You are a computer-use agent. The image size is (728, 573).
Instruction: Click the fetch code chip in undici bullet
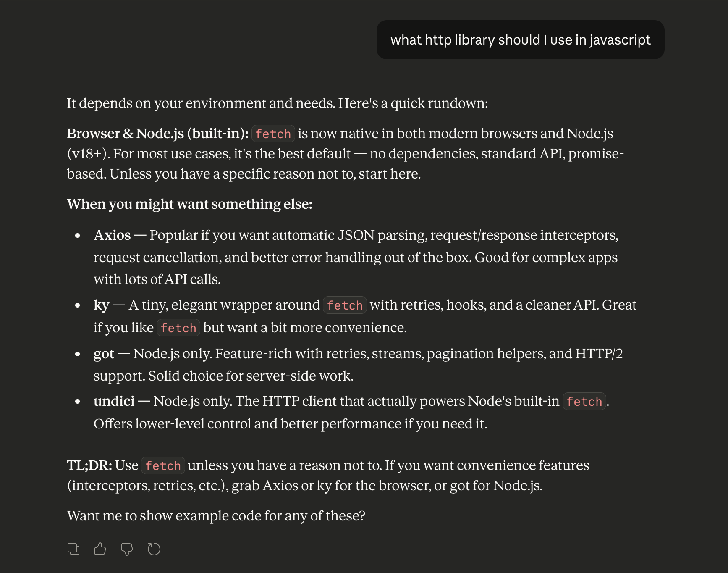[x=584, y=402]
